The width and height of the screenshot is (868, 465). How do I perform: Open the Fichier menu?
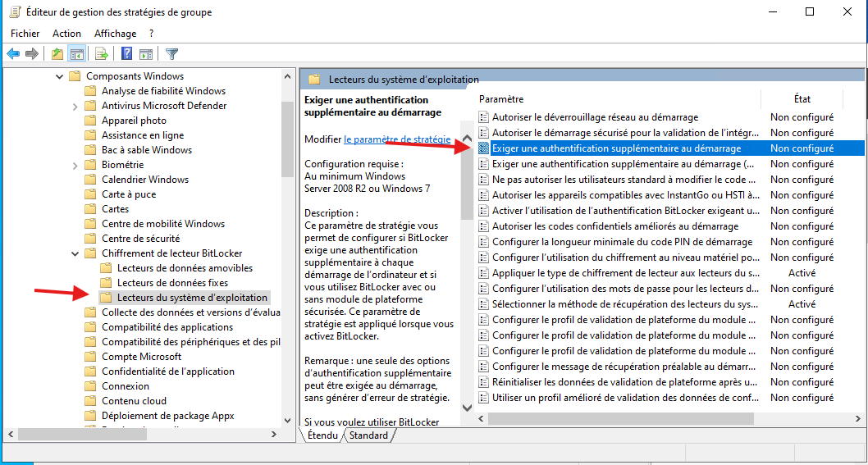click(25, 33)
